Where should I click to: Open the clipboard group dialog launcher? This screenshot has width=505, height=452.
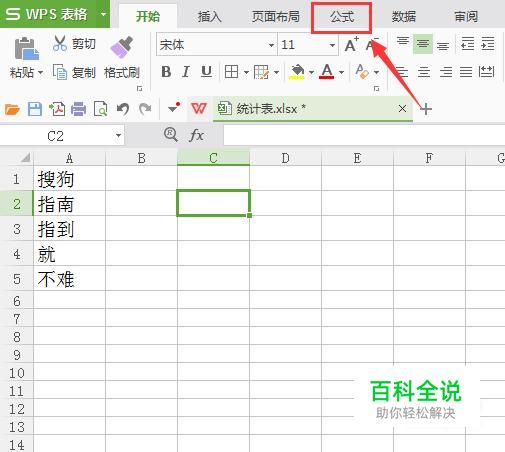pos(140,88)
